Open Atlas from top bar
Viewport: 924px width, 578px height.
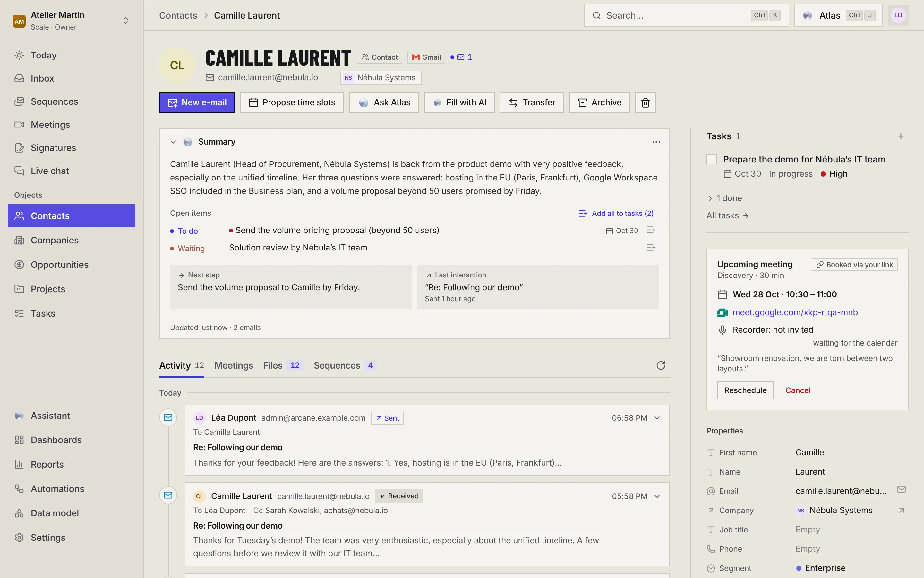[838, 15]
